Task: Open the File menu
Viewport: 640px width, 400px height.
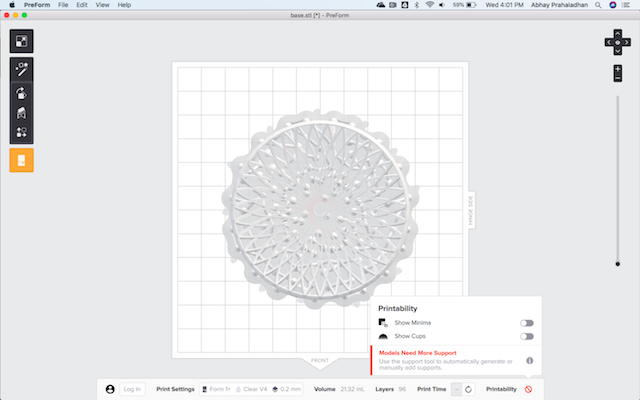Action: (x=63, y=5)
